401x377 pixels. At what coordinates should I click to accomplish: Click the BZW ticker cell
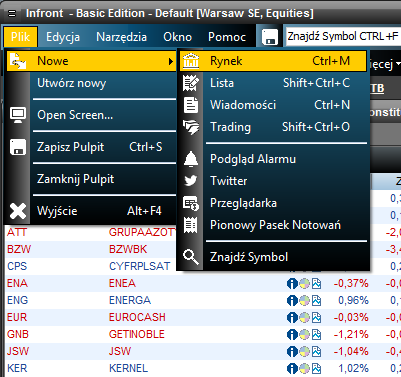[19, 249]
